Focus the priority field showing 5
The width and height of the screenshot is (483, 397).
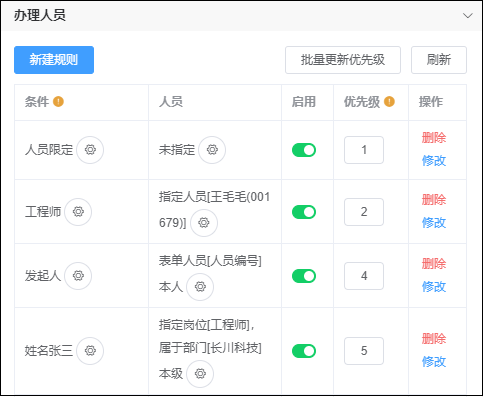coord(364,351)
